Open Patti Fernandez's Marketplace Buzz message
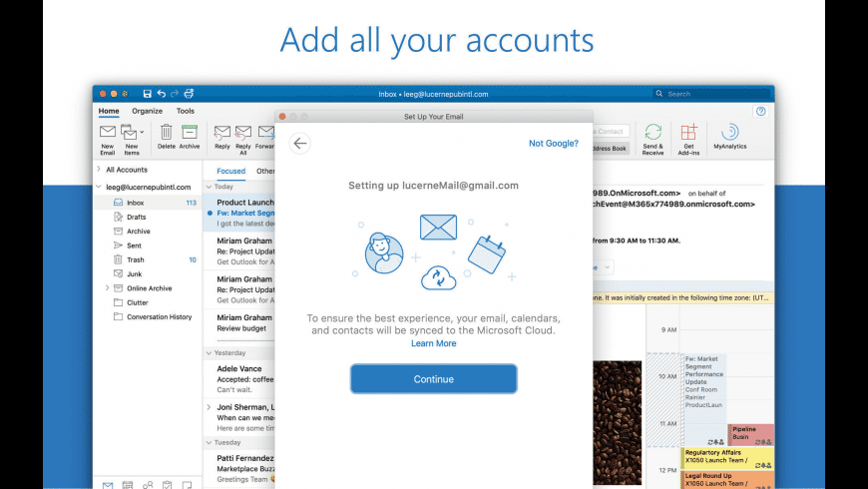868x489 pixels. tap(239, 468)
